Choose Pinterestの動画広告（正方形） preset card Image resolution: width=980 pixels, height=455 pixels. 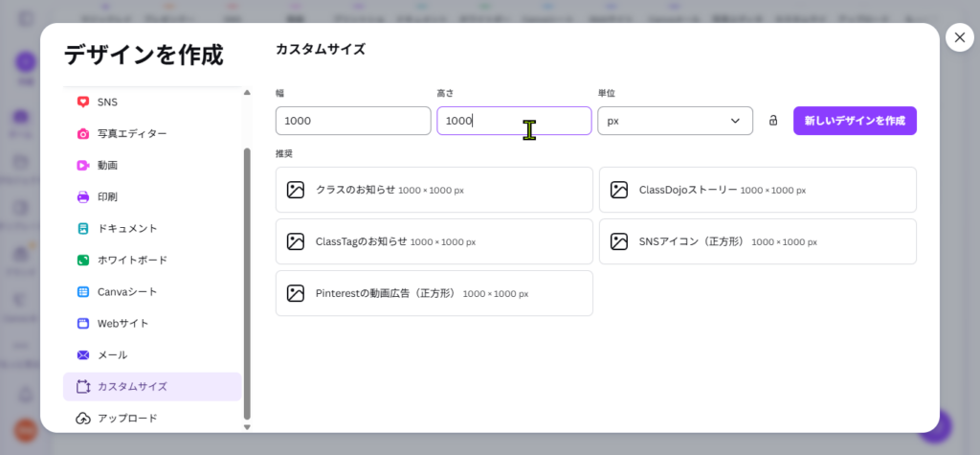tap(434, 293)
